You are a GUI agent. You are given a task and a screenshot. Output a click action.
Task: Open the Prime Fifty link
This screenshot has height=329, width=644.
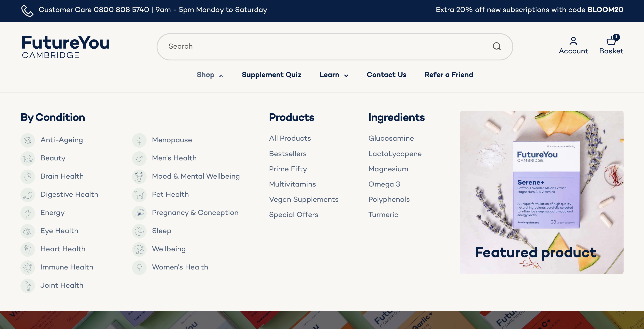point(288,169)
